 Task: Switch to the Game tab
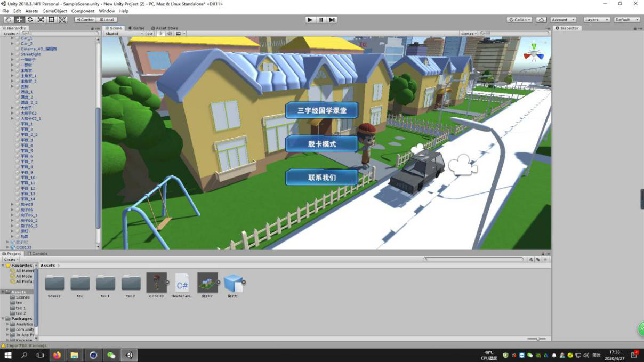(136, 28)
